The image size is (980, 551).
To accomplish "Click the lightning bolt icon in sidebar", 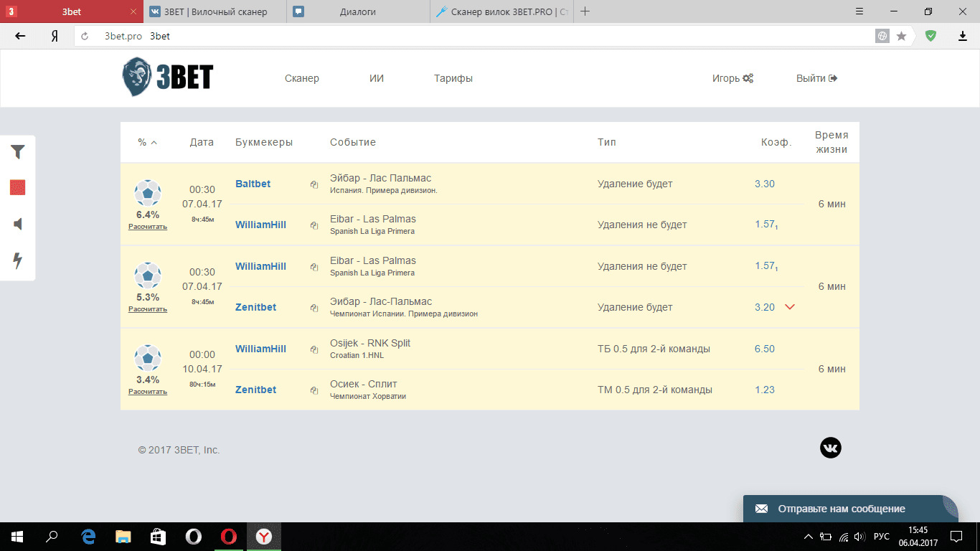I will point(18,261).
